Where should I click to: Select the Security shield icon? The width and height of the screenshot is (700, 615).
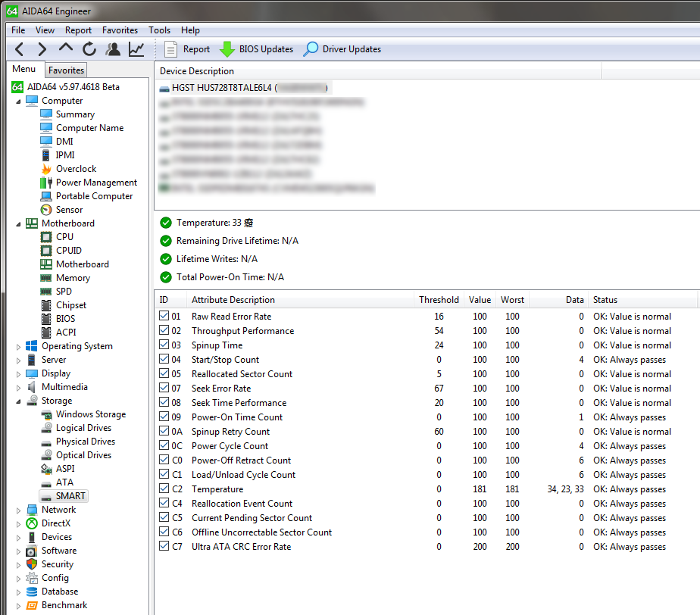(32, 564)
